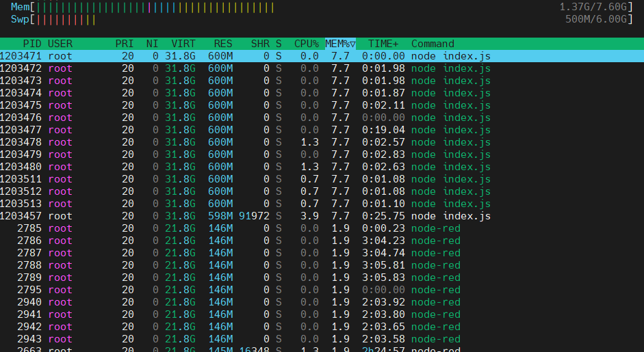Click the 0:00.23 TIME+ value

pyautogui.click(x=383, y=228)
